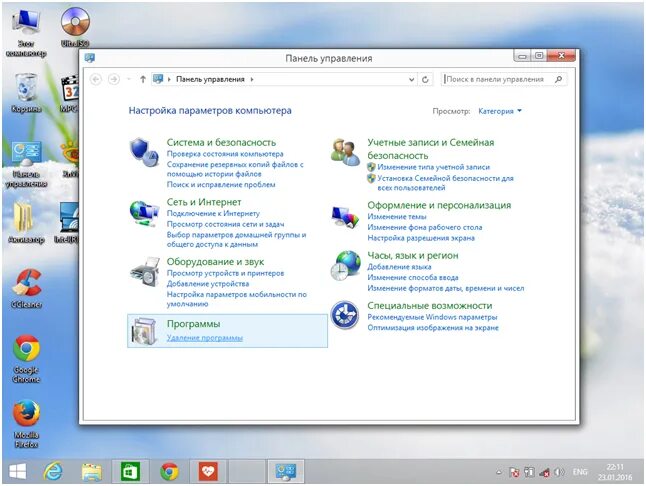Click Поиск и исправление проблем link
This screenshot has height=486, width=646.
pos(221,185)
